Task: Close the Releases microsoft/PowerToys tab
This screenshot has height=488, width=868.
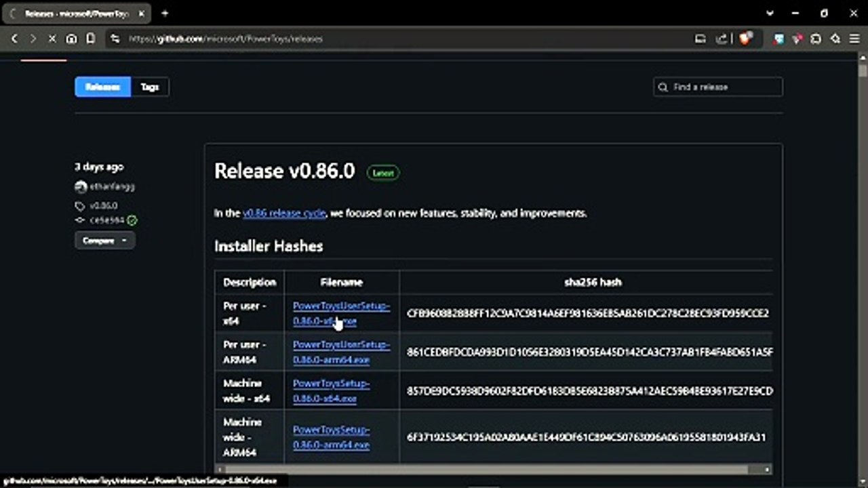Action: (142, 13)
